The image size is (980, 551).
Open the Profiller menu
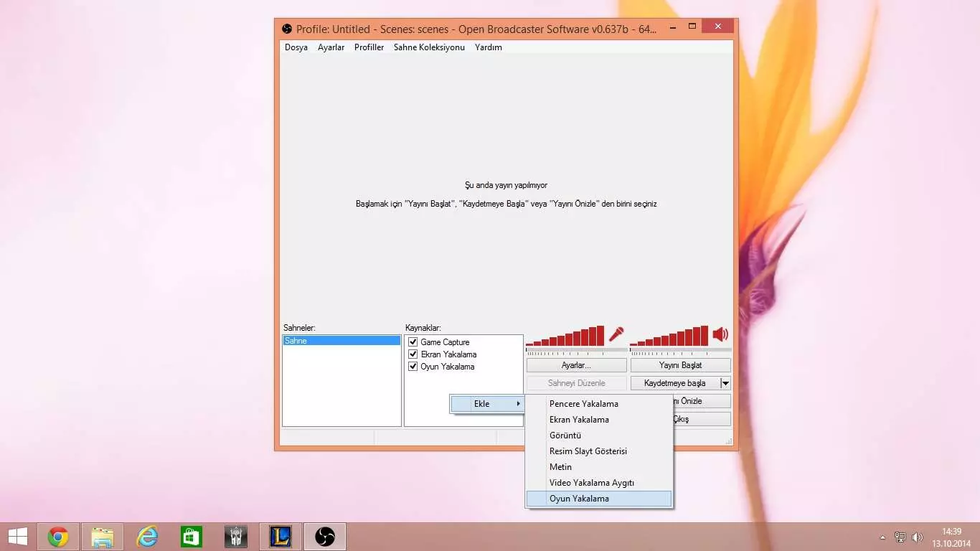click(369, 47)
